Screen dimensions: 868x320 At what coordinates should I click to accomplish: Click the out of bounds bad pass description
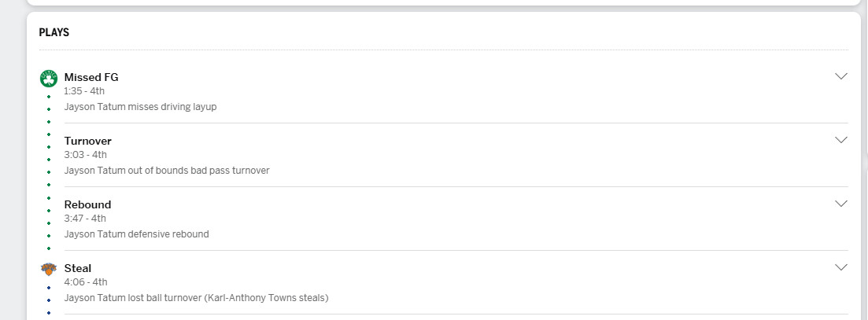tap(167, 170)
